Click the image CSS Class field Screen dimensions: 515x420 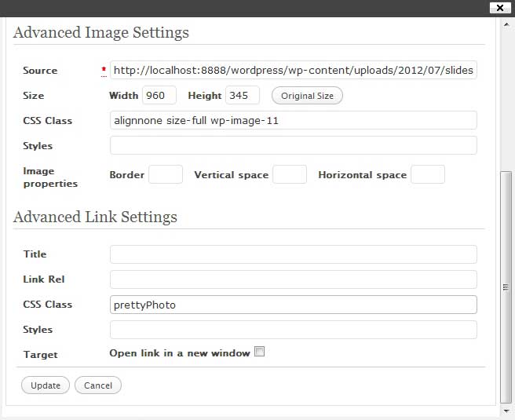(293, 121)
